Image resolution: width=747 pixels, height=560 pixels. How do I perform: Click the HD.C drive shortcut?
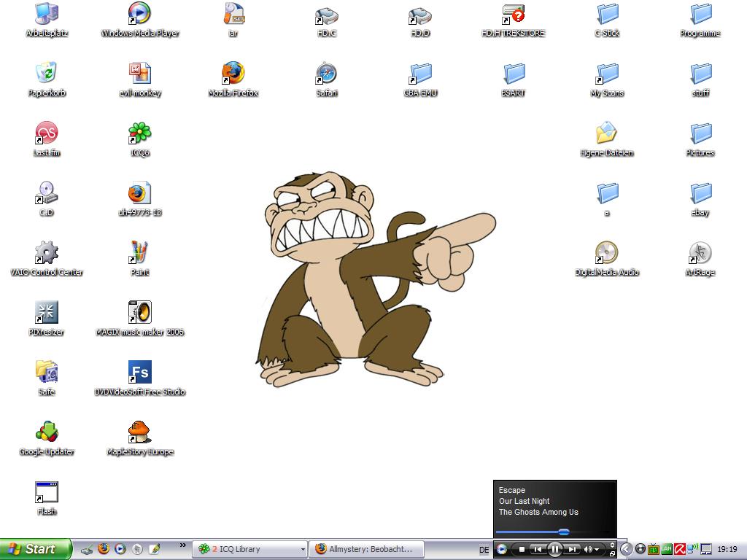[x=326, y=21]
